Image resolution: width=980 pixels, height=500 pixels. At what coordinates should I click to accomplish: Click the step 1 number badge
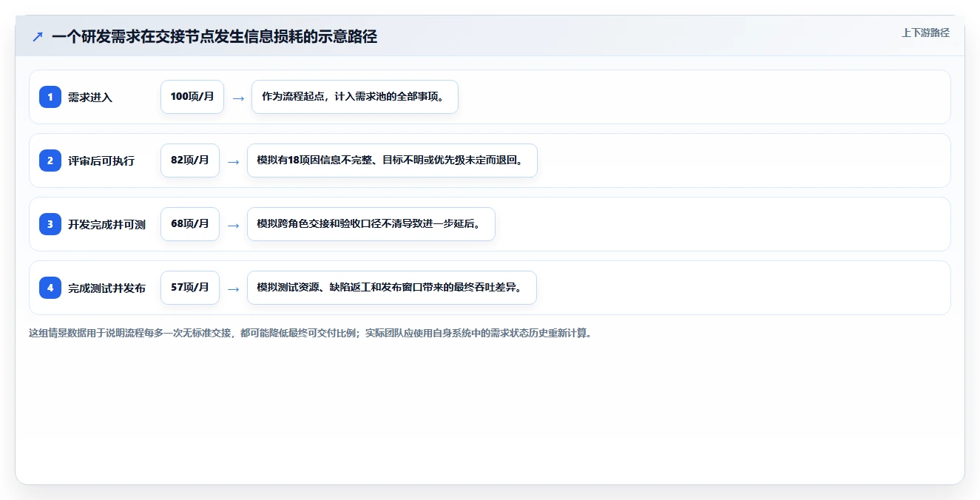[x=50, y=97]
